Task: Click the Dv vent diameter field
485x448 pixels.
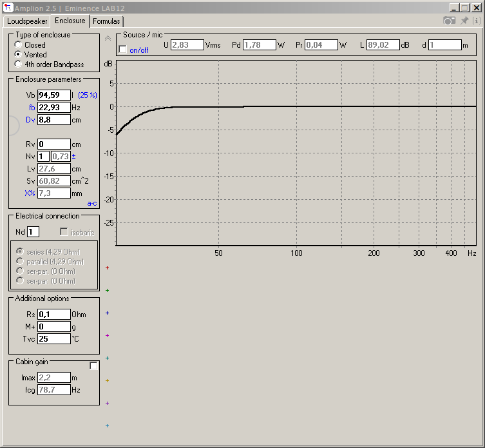Action: coord(54,120)
